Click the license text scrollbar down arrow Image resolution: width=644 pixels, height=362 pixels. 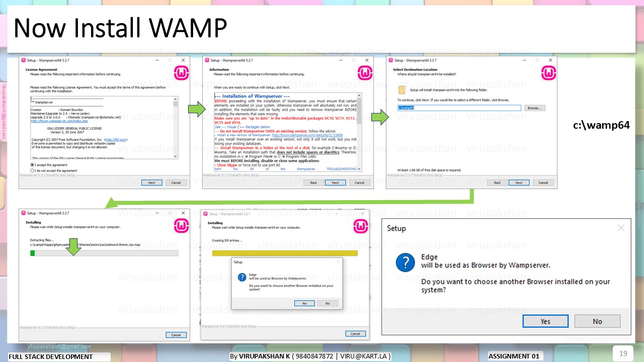tap(176, 156)
